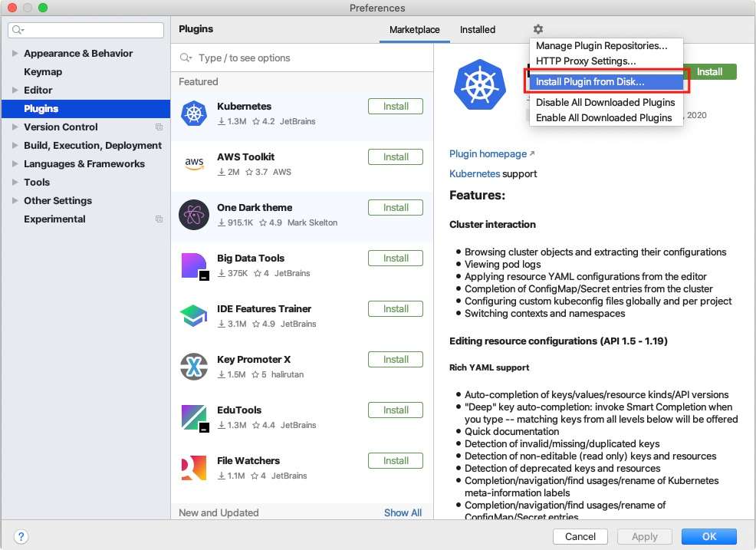Select the Big Data Tools plugin name
The width and height of the screenshot is (756, 550).
point(251,258)
